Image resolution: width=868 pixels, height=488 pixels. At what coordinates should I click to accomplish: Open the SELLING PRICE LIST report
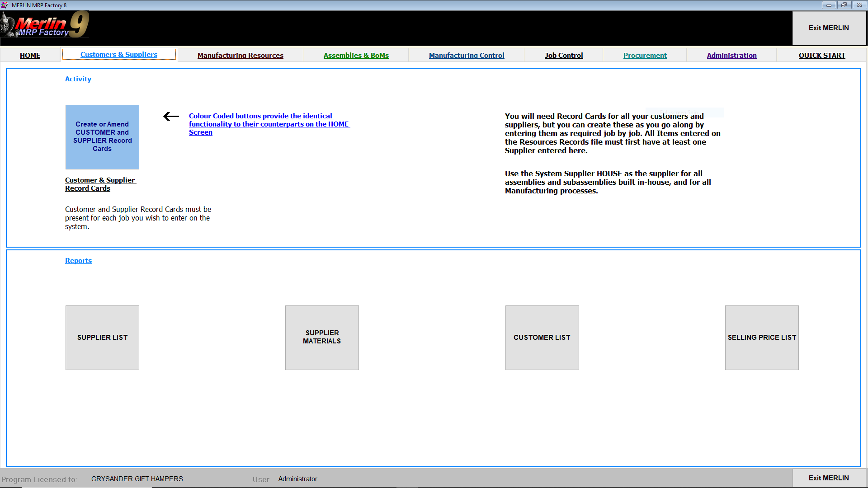coord(762,338)
